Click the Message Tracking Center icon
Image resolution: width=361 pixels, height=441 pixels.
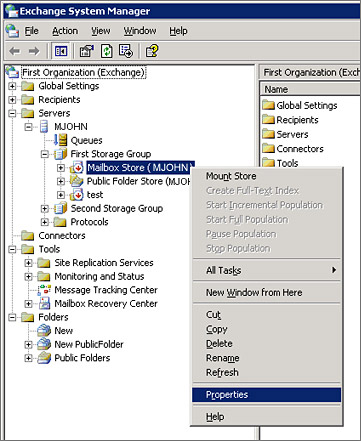(44, 290)
